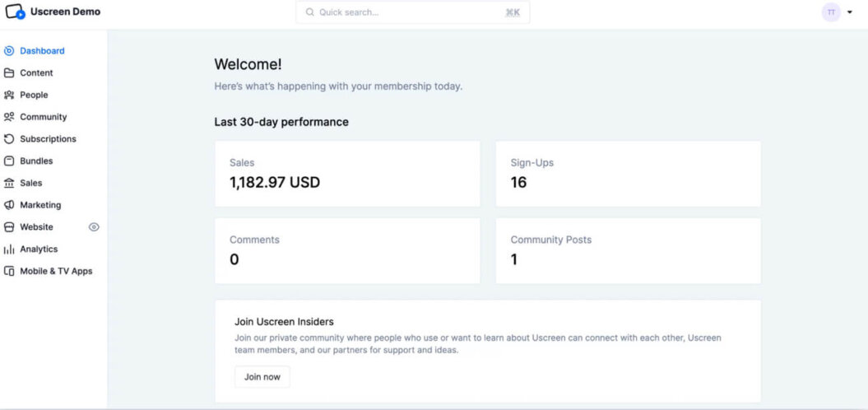Image resolution: width=868 pixels, height=410 pixels.
Task: Open the Sales sidebar menu item
Action: click(x=31, y=183)
